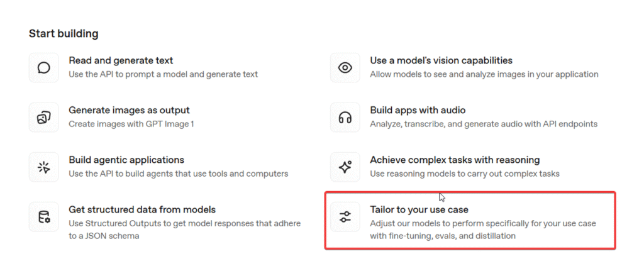The width and height of the screenshot is (644, 271).
Task: Click the agentic applications cursor icon
Action: point(44,167)
